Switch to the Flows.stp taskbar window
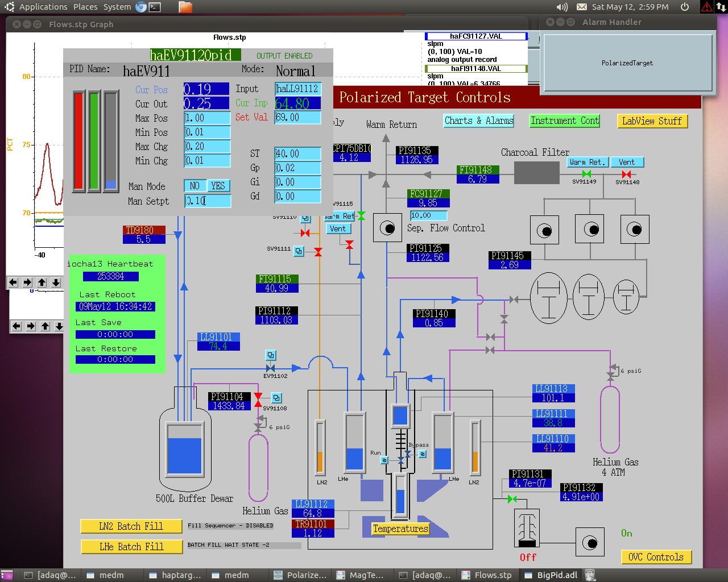The width and height of the screenshot is (728, 582). tap(487, 575)
